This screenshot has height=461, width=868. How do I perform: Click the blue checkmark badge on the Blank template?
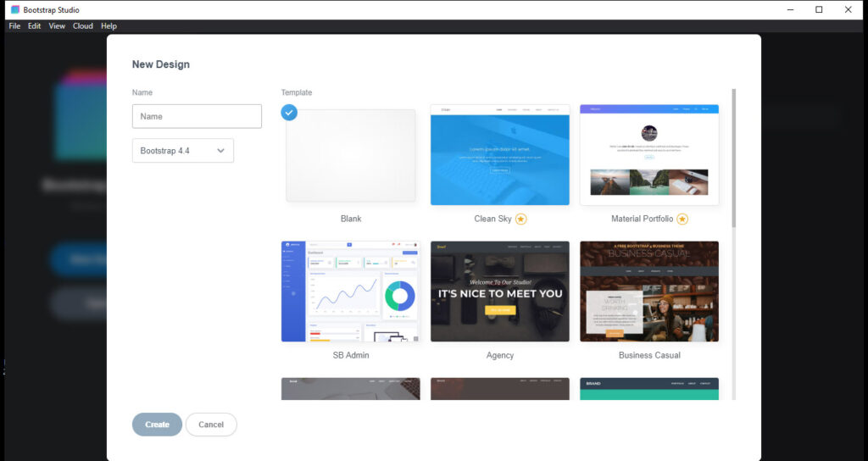289,113
